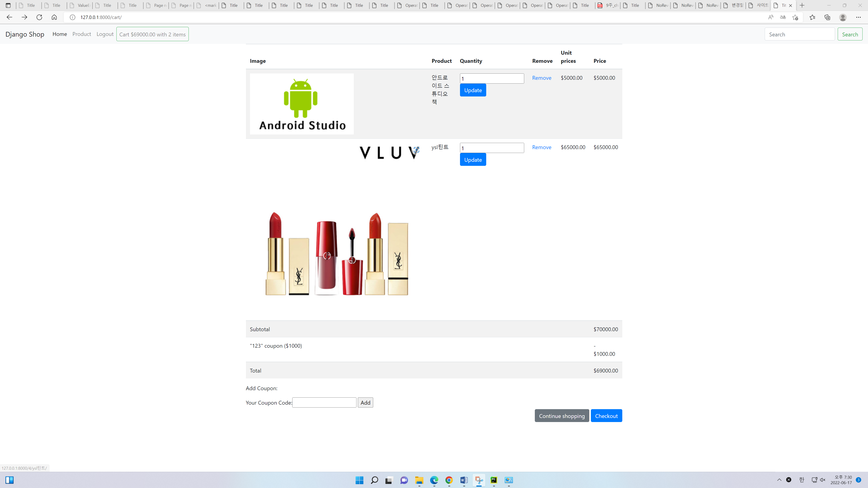Switch to the 9주_ch PDF tab
The height and width of the screenshot is (488, 868).
pyautogui.click(x=608, y=5)
